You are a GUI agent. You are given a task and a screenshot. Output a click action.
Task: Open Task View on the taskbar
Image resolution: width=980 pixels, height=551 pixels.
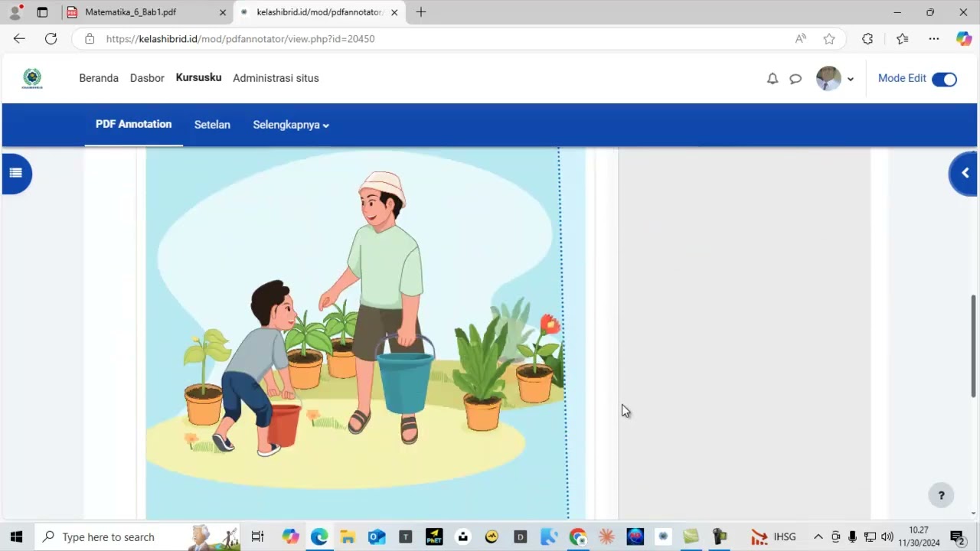[258, 536]
